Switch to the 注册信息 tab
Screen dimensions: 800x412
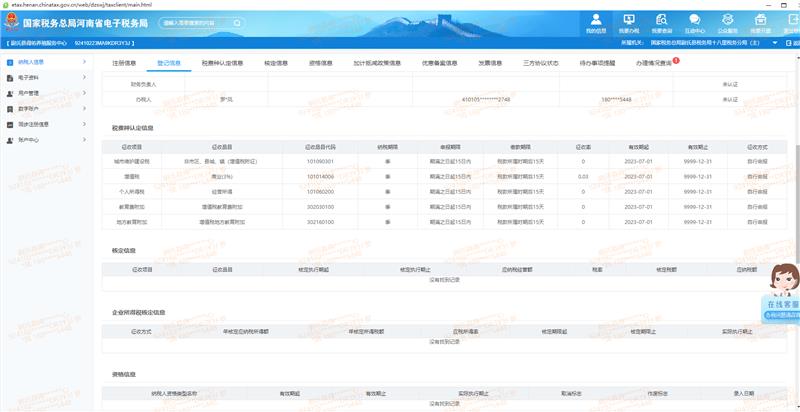(124, 62)
